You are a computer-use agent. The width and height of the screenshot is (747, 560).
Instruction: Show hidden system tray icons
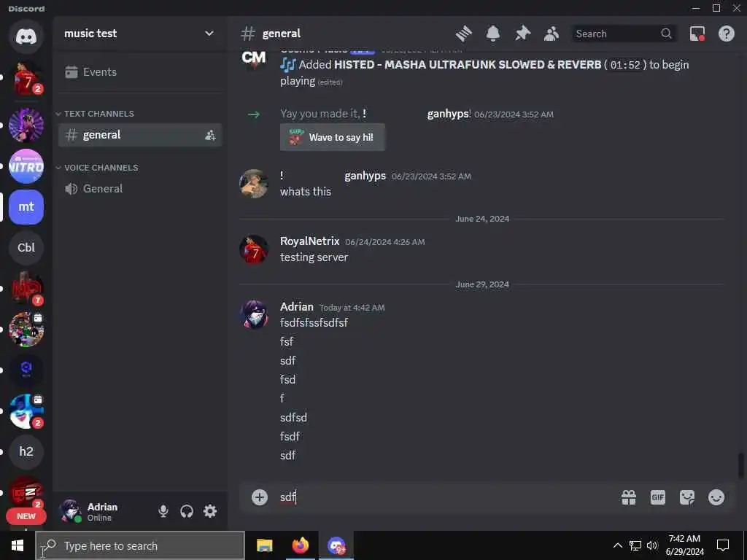[x=617, y=545]
